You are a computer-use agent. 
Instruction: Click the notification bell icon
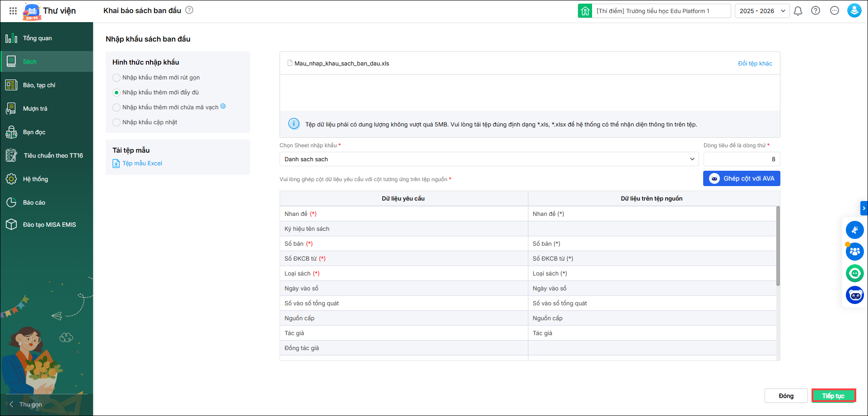[x=798, y=11]
